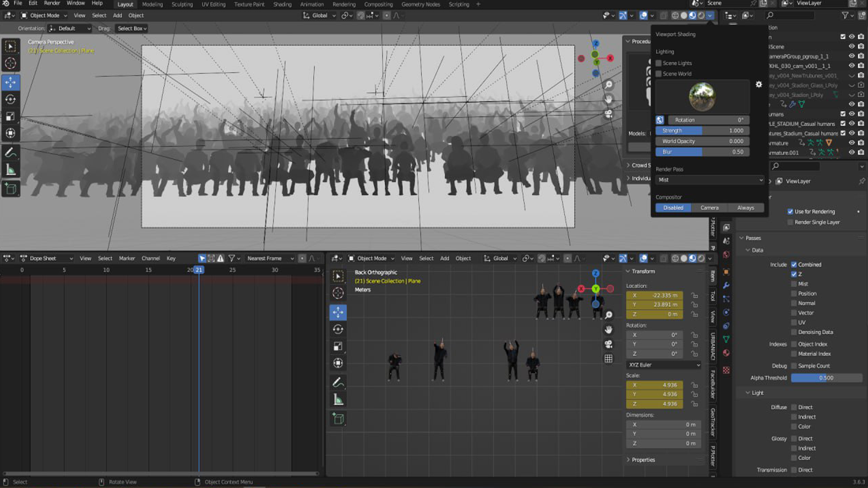This screenshot has height=488, width=868.
Task: Select the Measure tool in top viewport
Action: [10, 170]
